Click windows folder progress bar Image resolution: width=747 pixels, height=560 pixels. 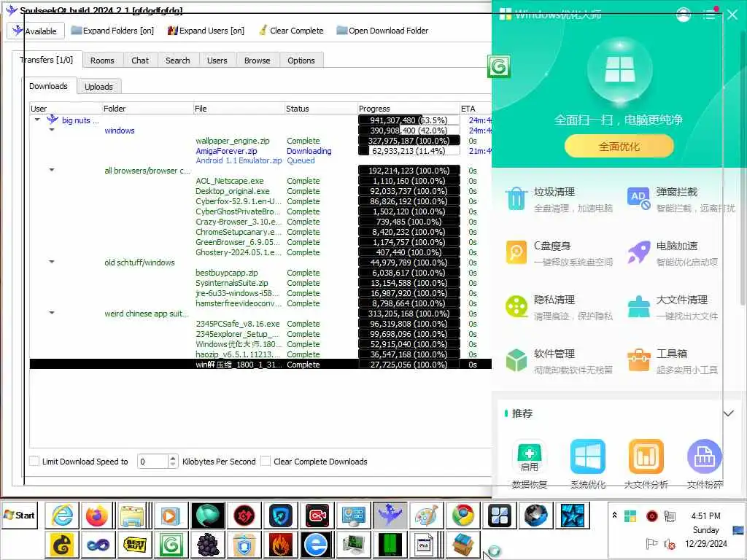click(409, 131)
